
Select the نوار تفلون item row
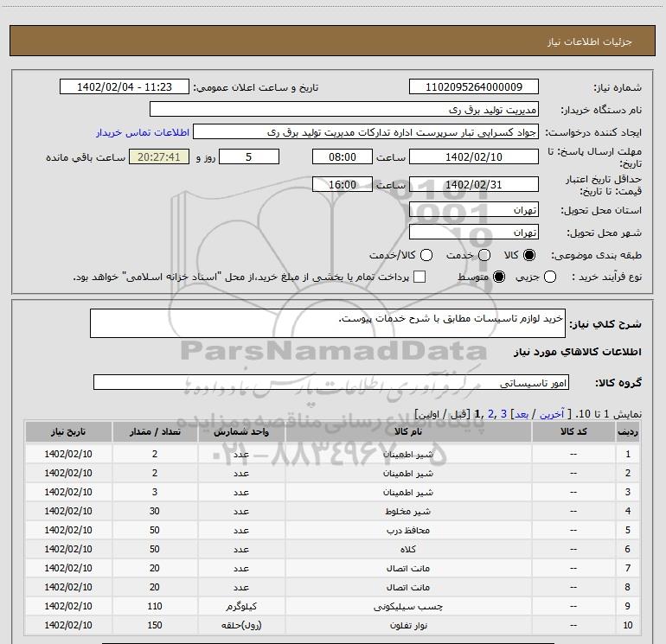[332, 625]
